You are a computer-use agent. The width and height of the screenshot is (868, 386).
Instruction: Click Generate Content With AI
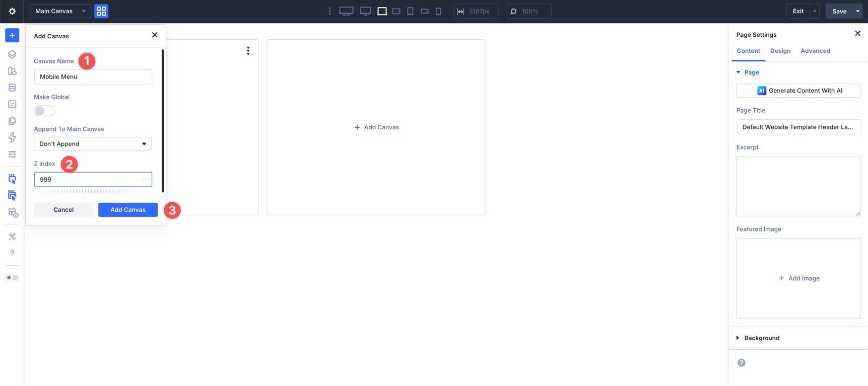[x=798, y=91]
